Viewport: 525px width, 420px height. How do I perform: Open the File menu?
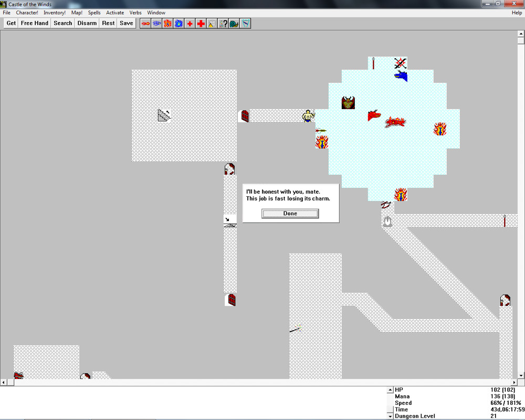coord(7,13)
